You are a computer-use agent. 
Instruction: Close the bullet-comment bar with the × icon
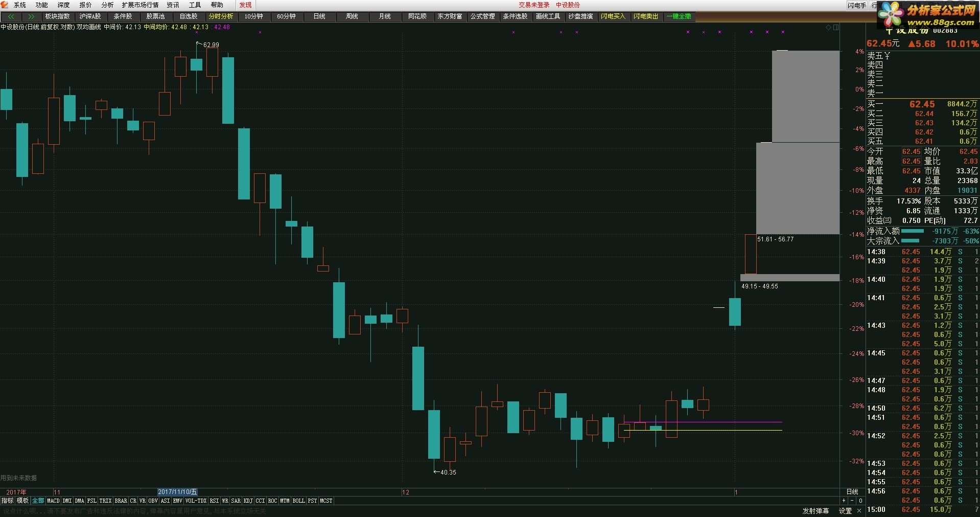coord(859,511)
